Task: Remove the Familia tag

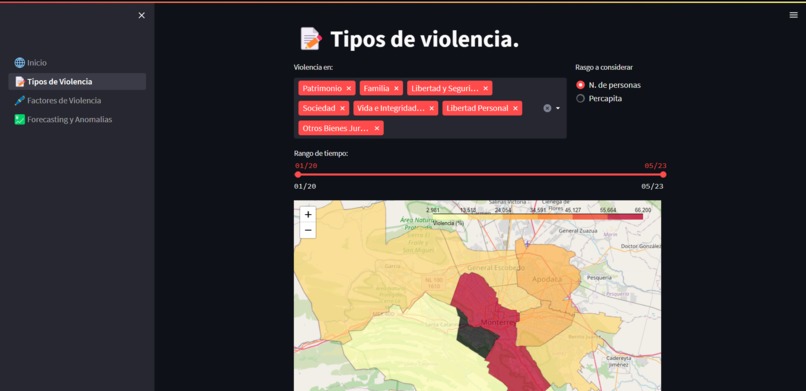Action: (396, 88)
